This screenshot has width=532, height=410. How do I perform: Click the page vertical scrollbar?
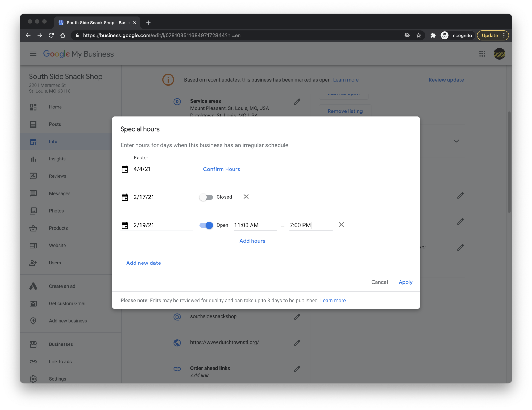pyautogui.click(x=509, y=162)
